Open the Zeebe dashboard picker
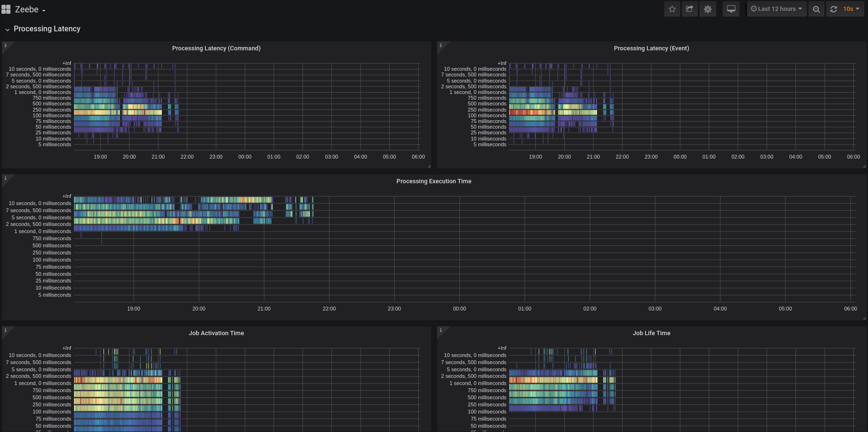The image size is (868, 432). [x=30, y=9]
